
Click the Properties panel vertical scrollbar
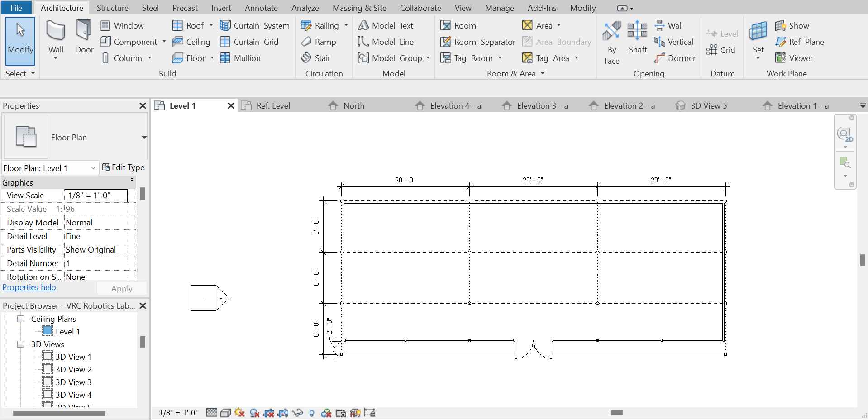[143, 195]
